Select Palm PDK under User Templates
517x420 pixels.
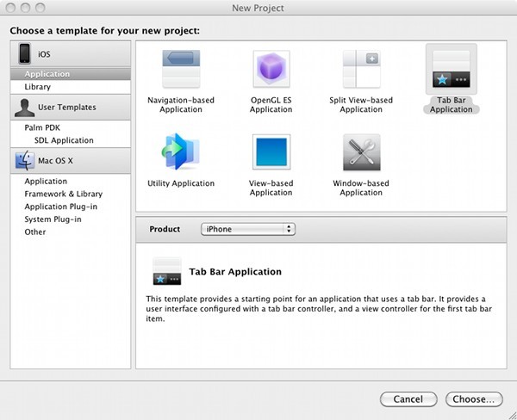(71, 127)
